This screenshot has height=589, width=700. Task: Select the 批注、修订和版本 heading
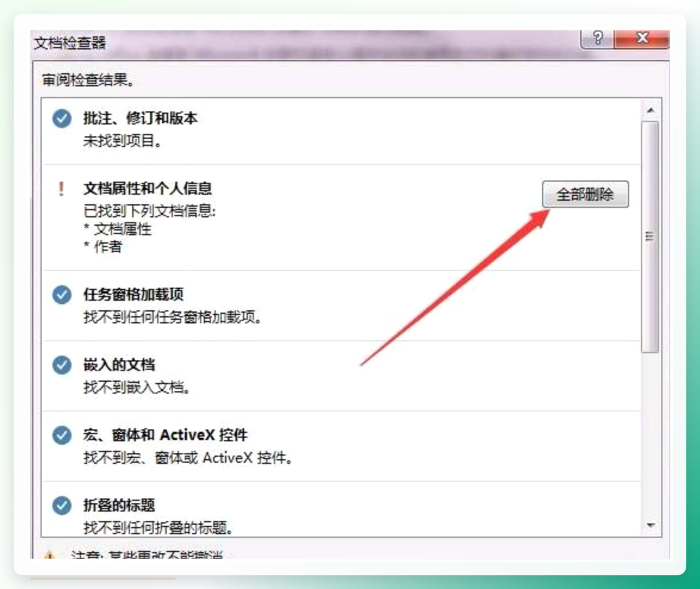pyautogui.click(x=140, y=119)
